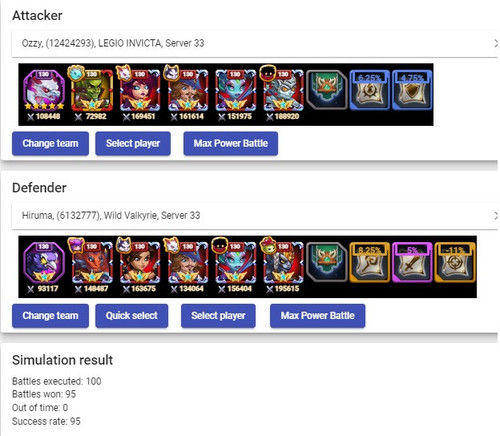Click defender Max Power Battle button

(317, 316)
